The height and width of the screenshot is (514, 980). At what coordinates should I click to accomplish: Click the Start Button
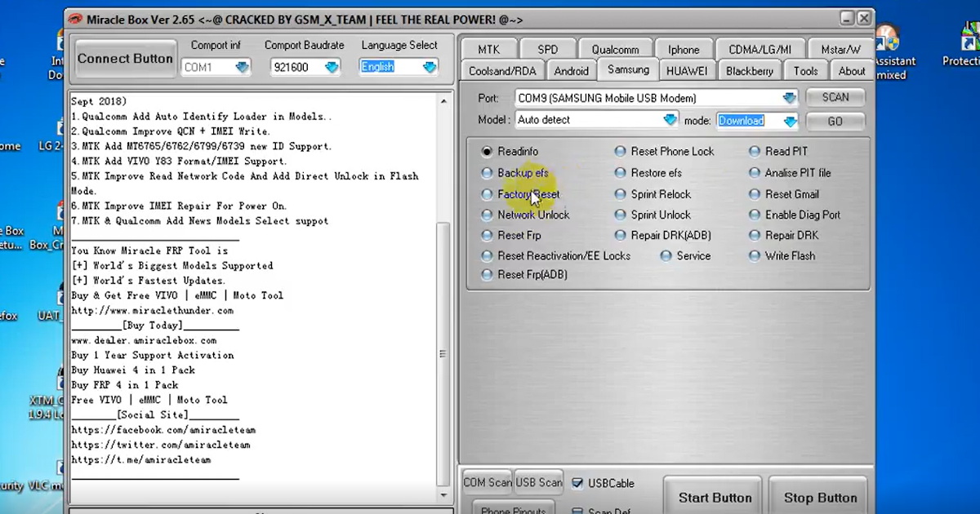[x=715, y=498]
